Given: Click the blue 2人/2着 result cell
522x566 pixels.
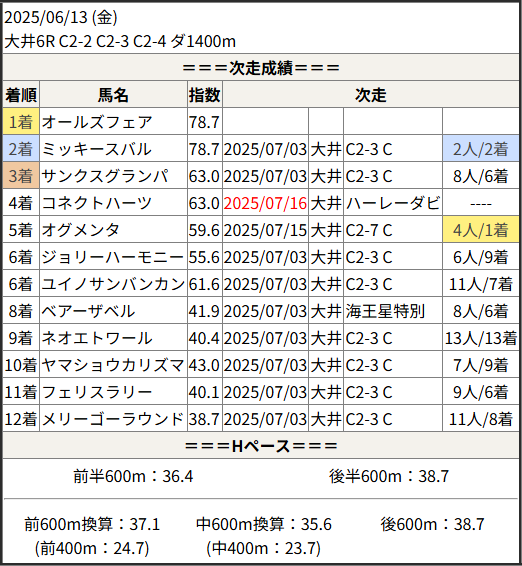Looking at the screenshot, I should (480, 149).
